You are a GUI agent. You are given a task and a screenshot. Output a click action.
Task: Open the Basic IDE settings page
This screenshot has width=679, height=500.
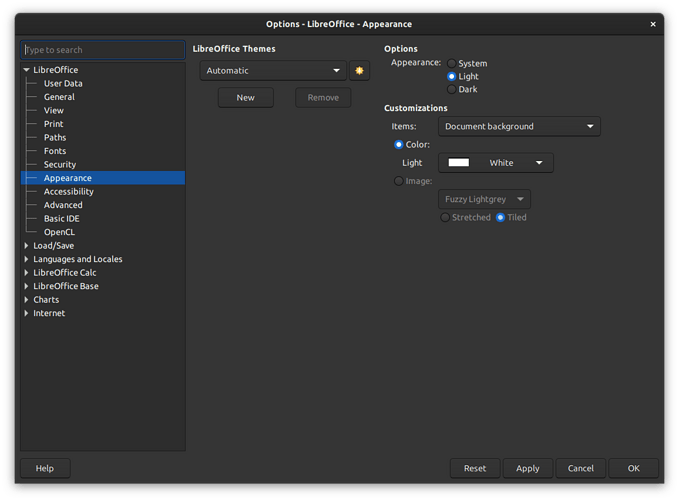tap(61, 219)
